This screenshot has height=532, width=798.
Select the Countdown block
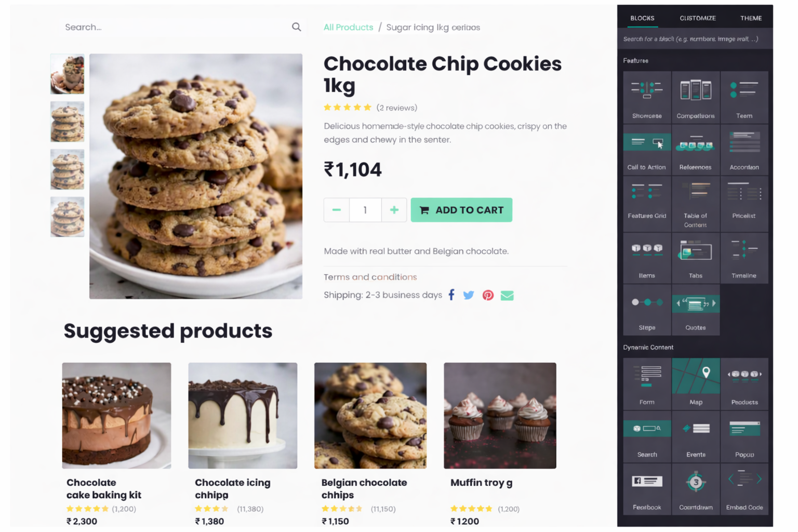pos(696,489)
